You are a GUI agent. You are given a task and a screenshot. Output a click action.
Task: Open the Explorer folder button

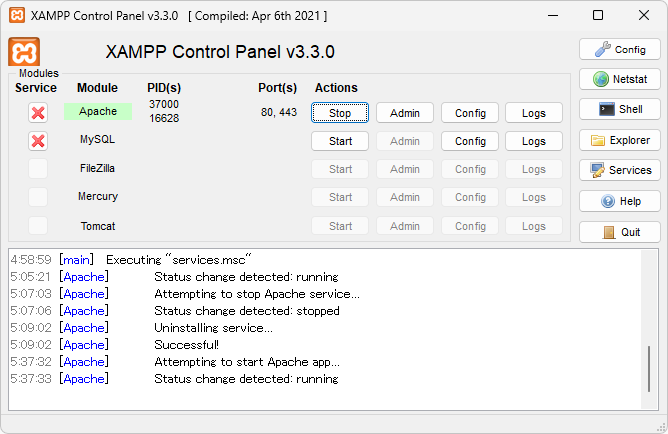[619, 140]
